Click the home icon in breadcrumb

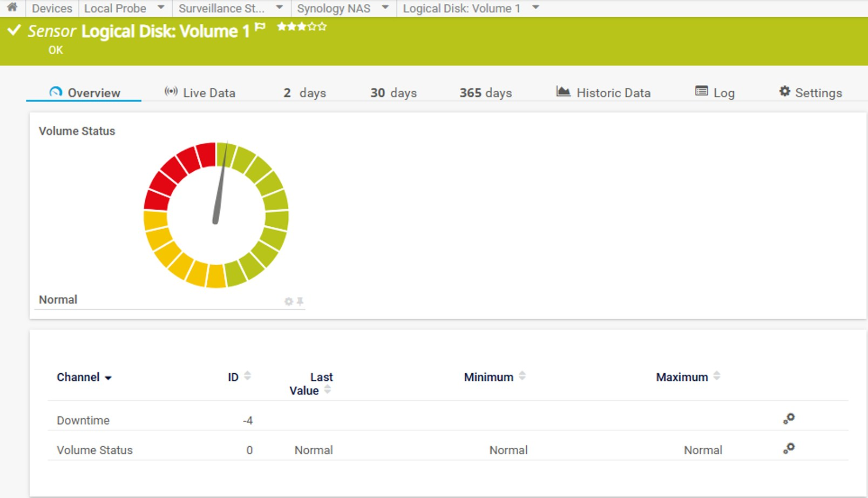[12, 8]
